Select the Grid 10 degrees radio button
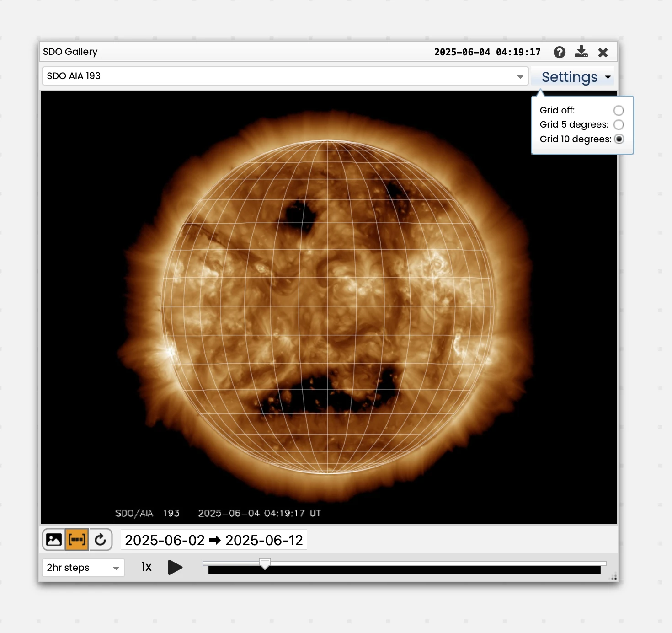This screenshot has width=672, height=633. pos(619,139)
